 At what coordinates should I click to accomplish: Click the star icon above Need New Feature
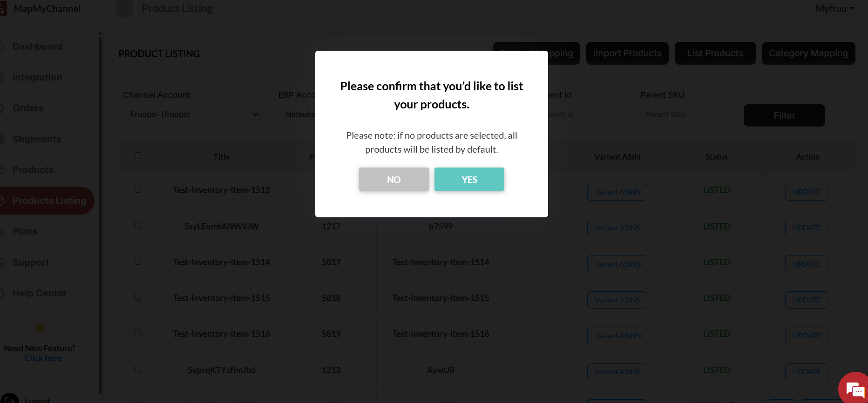(x=40, y=328)
